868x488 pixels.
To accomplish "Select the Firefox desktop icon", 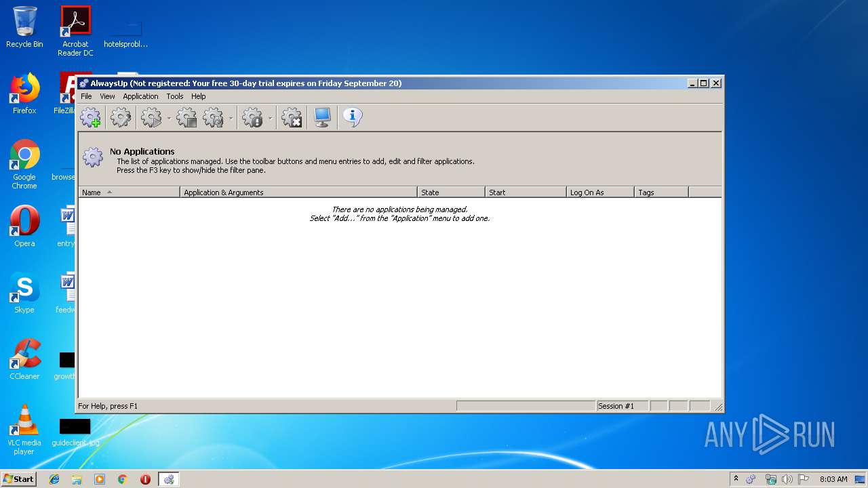I will pos(24,94).
